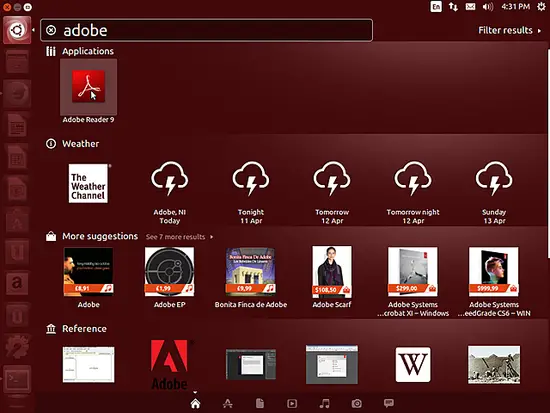Expand Filter results panel
Screen dimensions: 550x413
509,31
